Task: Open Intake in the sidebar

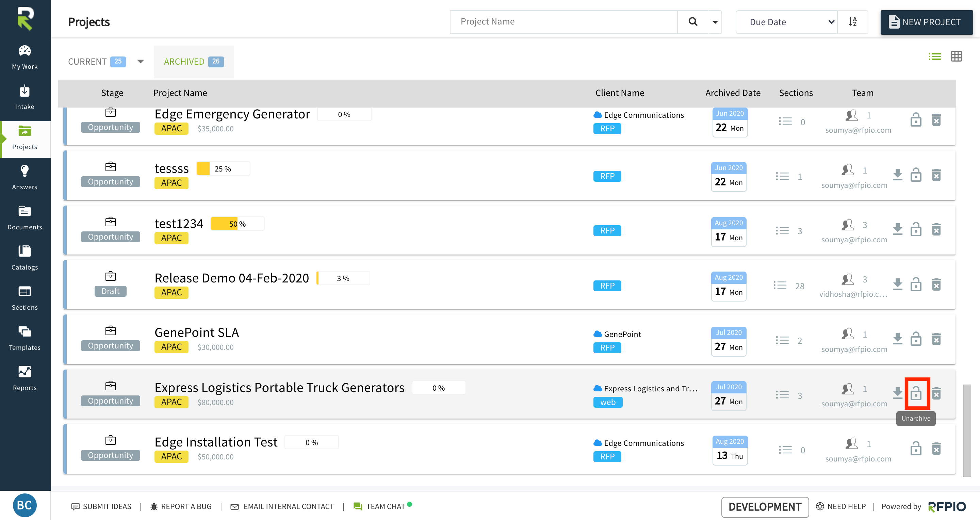Action: pyautogui.click(x=25, y=98)
